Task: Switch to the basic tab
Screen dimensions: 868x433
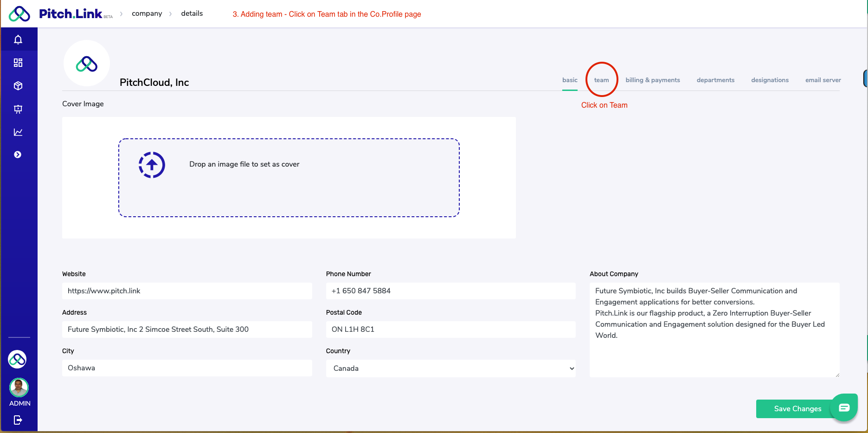Action: pos(570,80)
